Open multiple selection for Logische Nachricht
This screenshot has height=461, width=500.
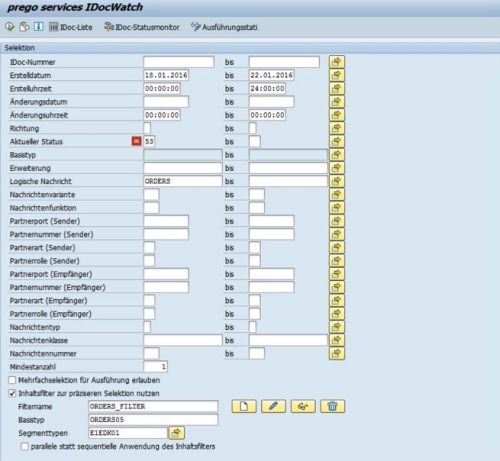337,181
